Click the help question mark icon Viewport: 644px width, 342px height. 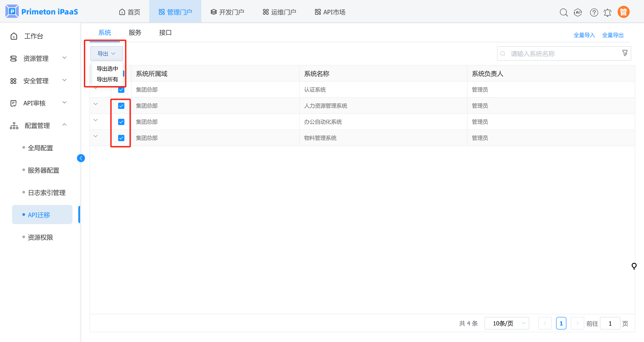[x=594, y=12]
